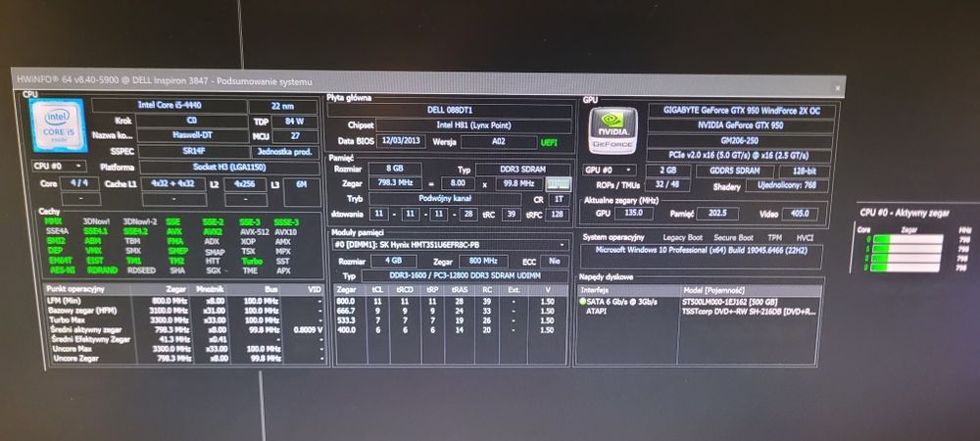Click the 4x256 L2 cache value
980x441 pixels.
click(246, 184)
